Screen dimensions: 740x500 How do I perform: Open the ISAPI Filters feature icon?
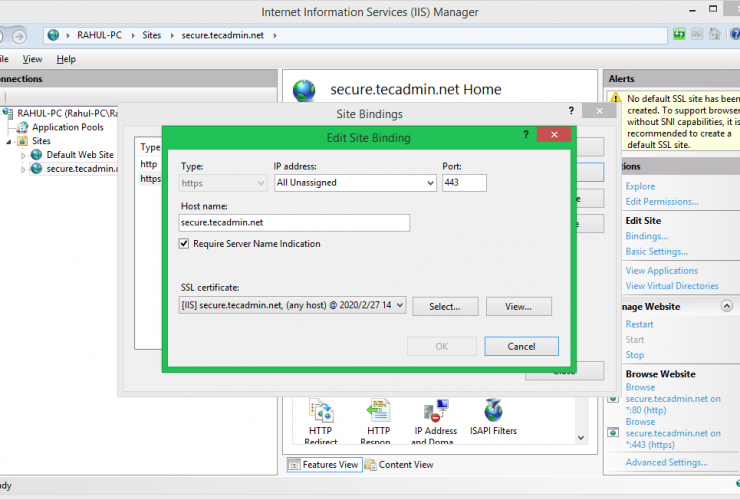(x=493, y=412)
